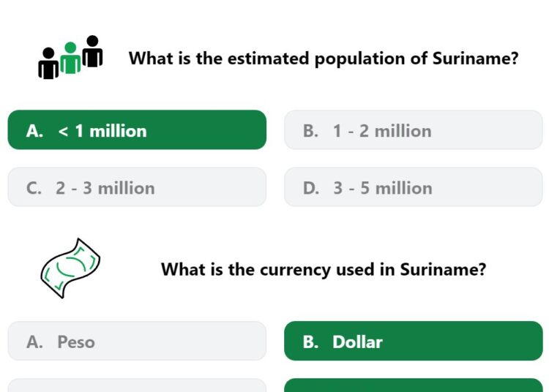Pick answer C '2 - 3 million'
The image size is (549, 392).
[x=137, y=187]
